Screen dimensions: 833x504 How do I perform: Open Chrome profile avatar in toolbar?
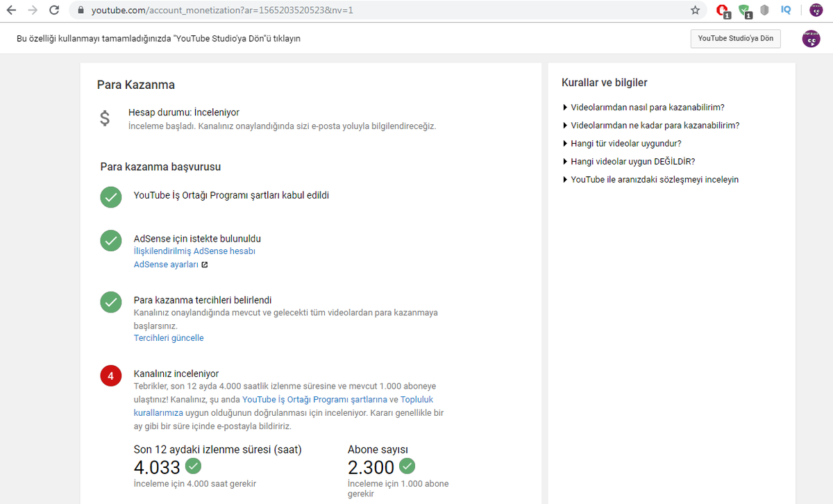816,10
